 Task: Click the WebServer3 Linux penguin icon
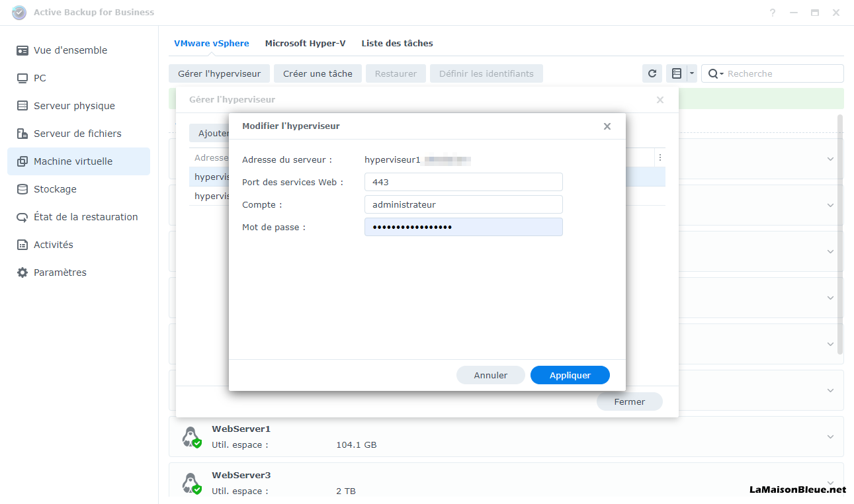pos(191,483)
